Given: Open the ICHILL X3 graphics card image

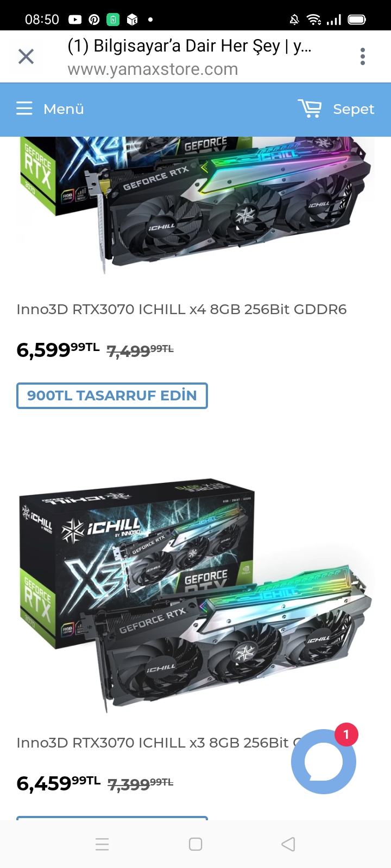Looking at the screenshot, I should click(x=195, y=594).
